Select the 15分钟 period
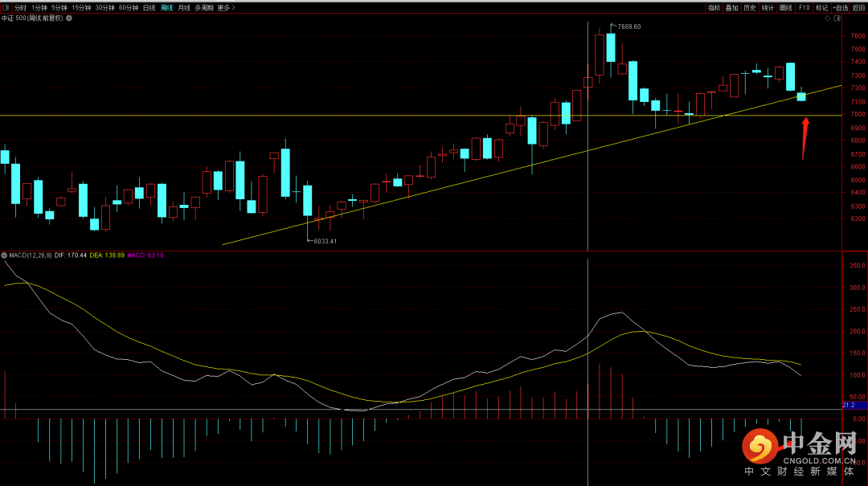The image size is (868, 486). click(81, 7)
